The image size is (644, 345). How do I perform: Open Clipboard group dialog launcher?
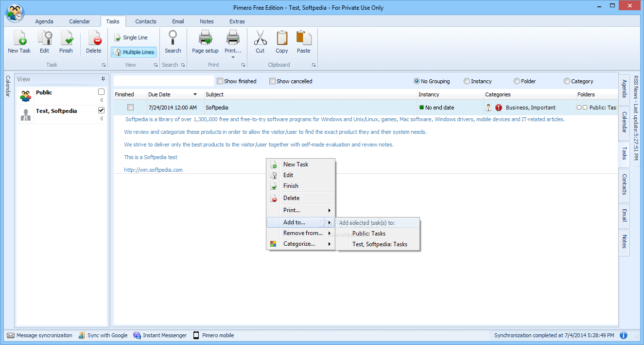[x=313, y=65]
